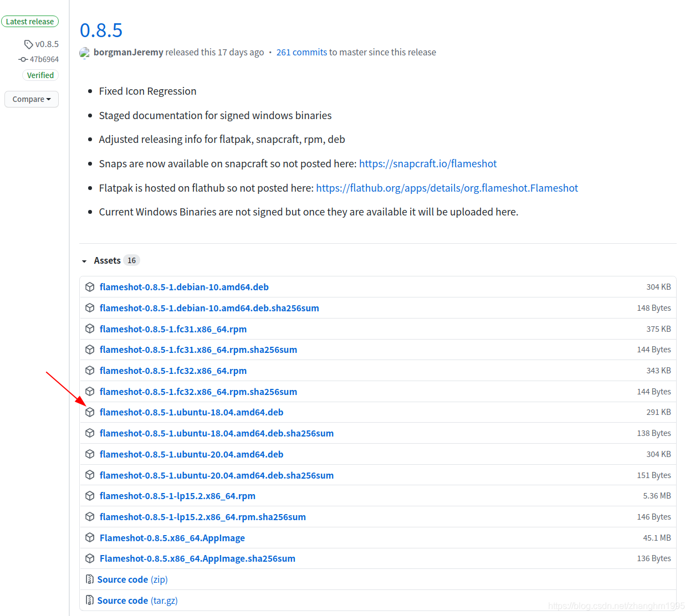Screen dimensions: 690x616
Task: Click package icon beside ubuntu-20.04.amd64.deb.sha256sum
Action: click(x=90, y=475)
